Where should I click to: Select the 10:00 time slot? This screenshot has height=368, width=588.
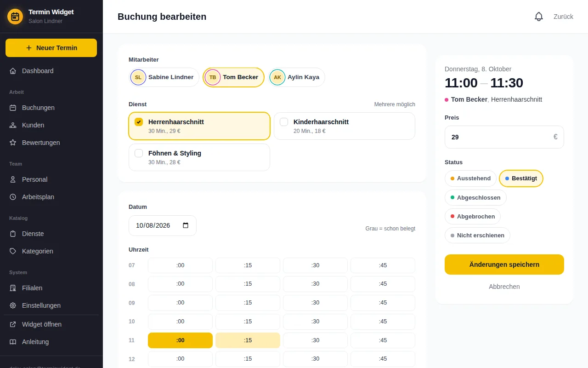click(x=180, y=322)
